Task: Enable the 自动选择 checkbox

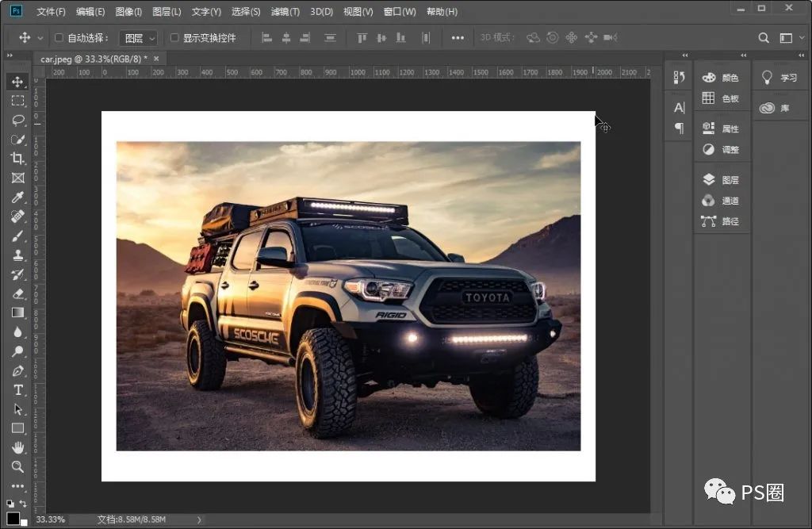Action: (x=59, y=37)
